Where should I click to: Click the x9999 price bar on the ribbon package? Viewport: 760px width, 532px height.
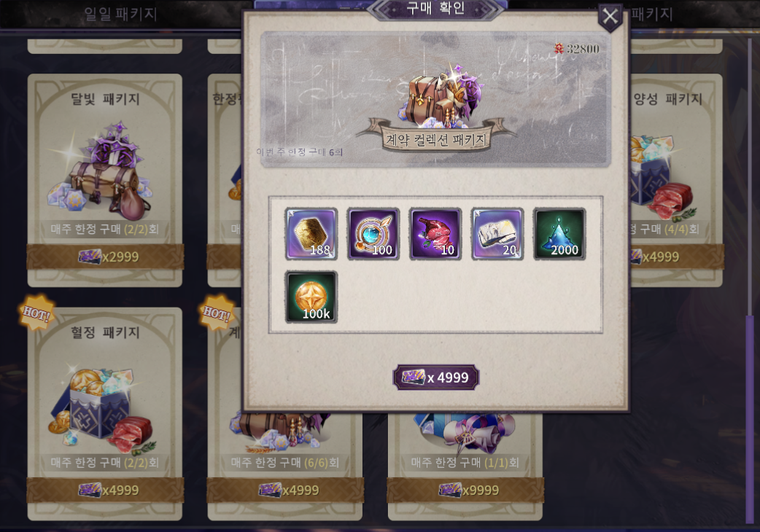click(465, 490)
